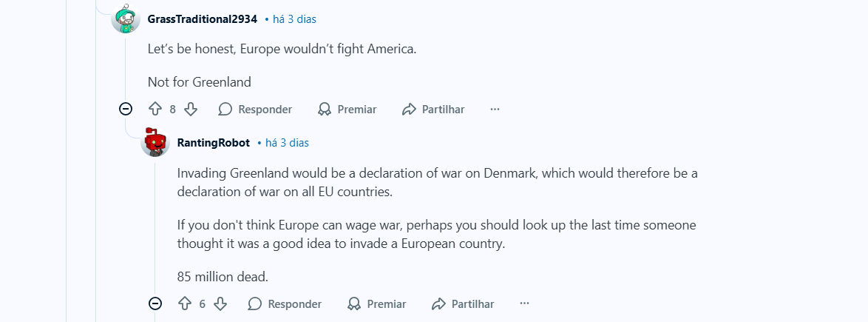Reply to GrassTraditional2934 with Responder

[x=255, y=109]
